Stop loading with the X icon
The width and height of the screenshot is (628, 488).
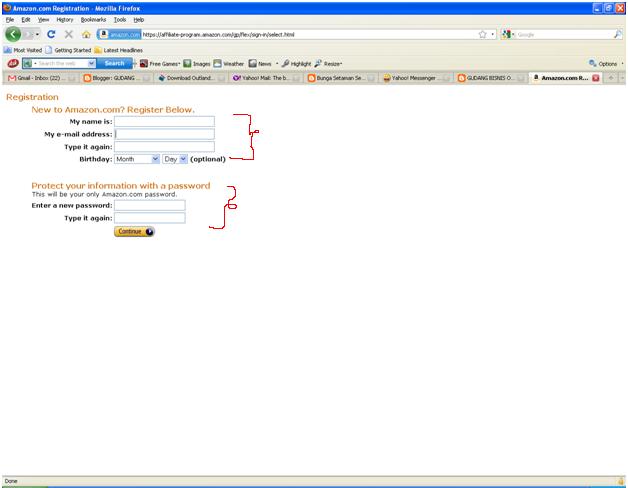[68, 34]
